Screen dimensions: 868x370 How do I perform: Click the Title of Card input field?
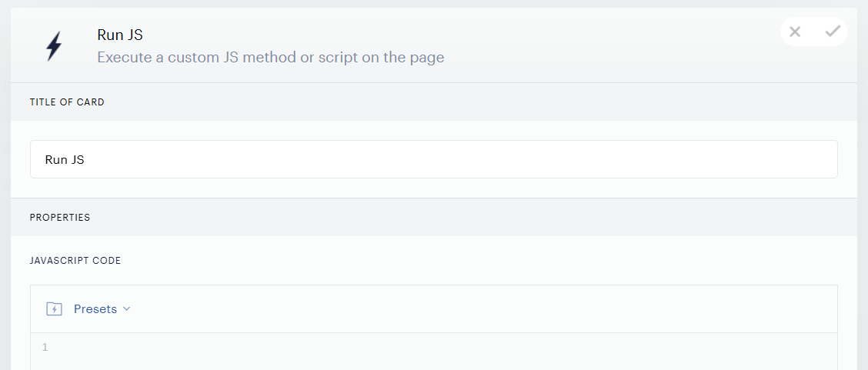point(433,159)
